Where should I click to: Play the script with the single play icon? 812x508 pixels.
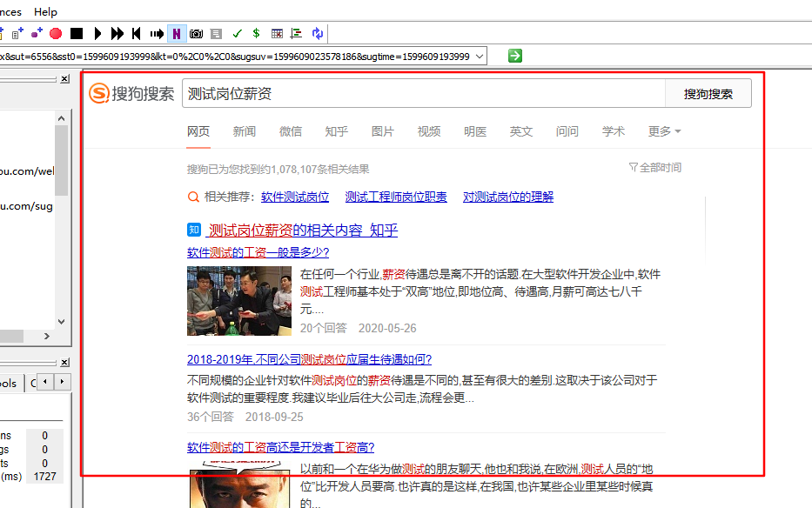[x=97, y=33]
